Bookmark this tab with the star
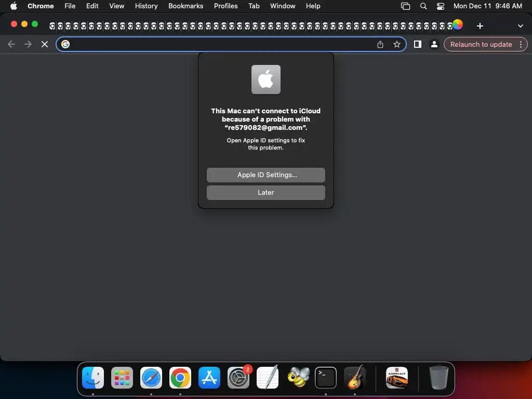The height and width of the screenshot is (399, 532). tap(396, 44)
